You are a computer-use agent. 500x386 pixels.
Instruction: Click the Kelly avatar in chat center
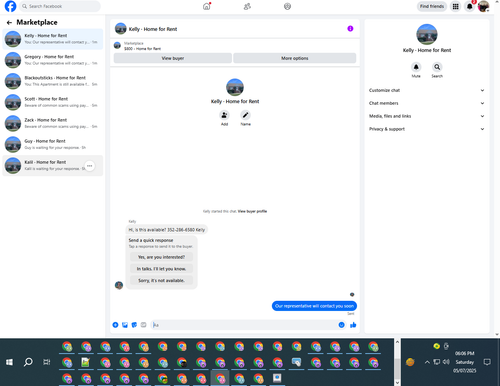pos(235,87)
